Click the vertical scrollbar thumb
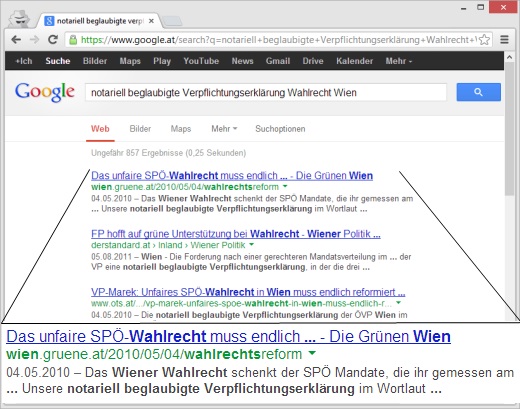 click(x=509, y=130)
